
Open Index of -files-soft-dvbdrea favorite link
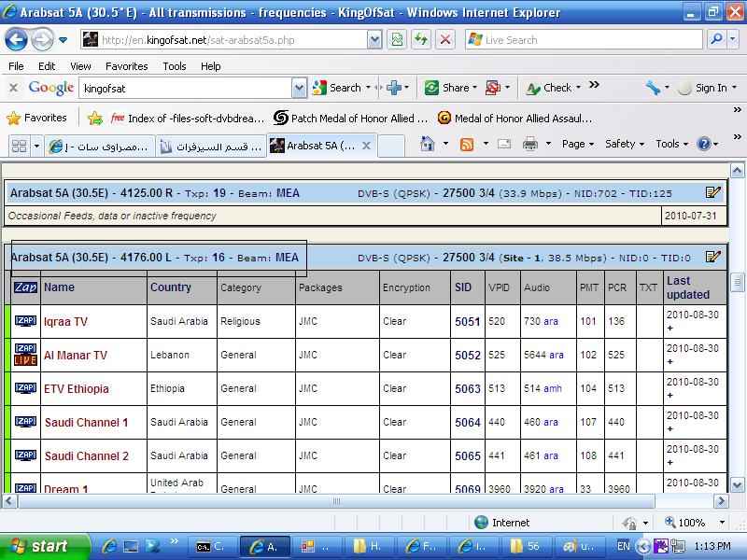[188, 119]
